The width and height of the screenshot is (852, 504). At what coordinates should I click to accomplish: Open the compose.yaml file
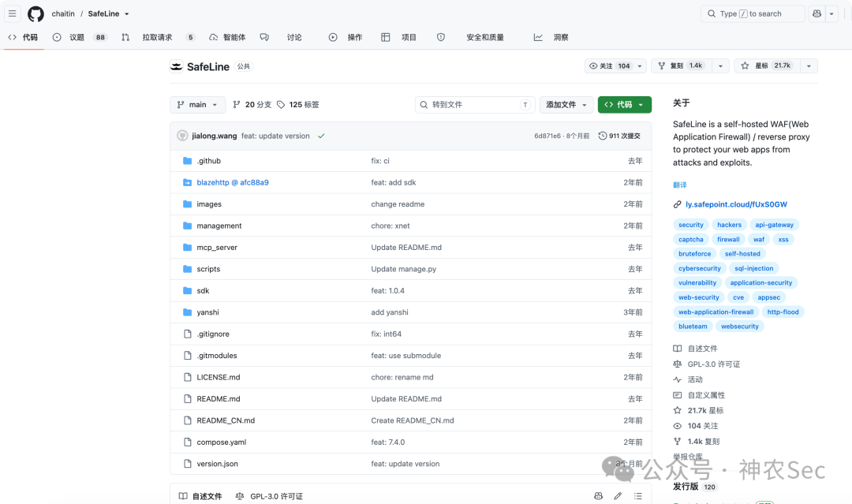tap(221, 442)
